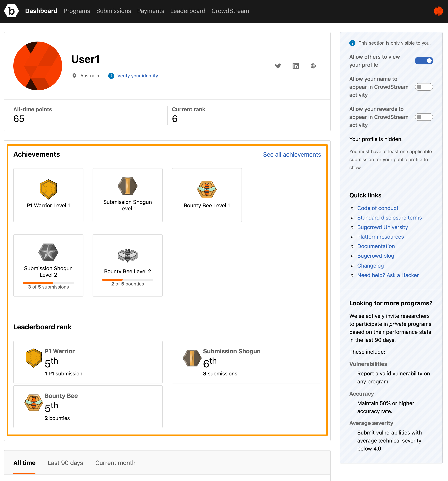
Task: Go to Programs in the top navigation
Action: tap(77, 11)
